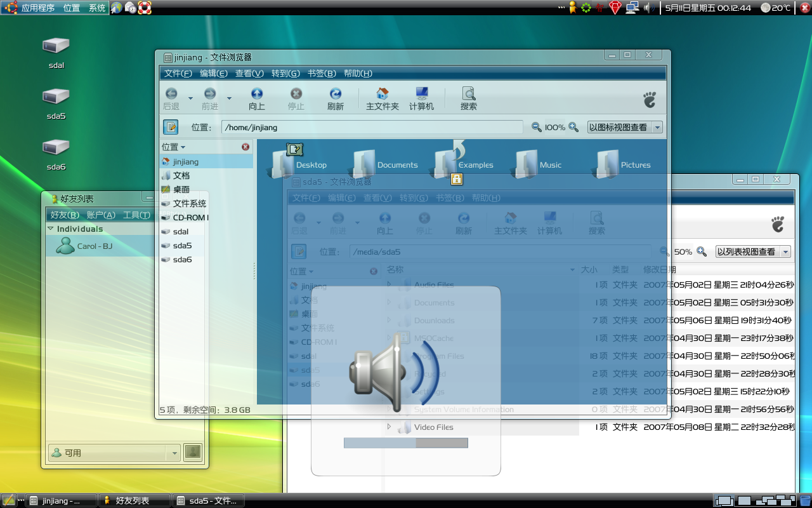Open 编辑(E) menu in jinjiang window
Screen dimensions: 812x508
(214, 73)
